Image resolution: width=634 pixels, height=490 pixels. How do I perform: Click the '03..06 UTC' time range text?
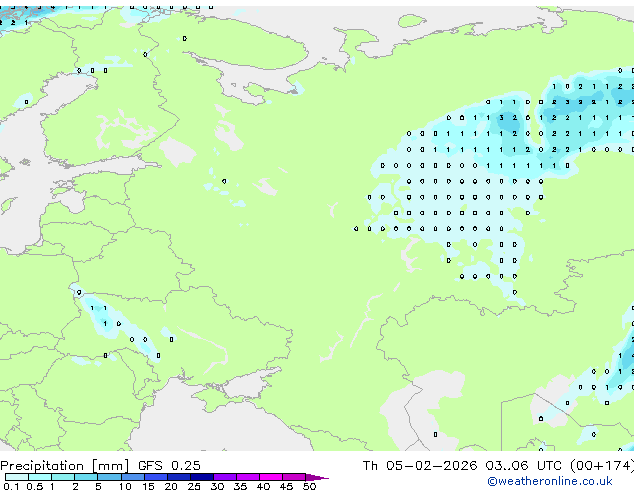pyautogui.click(x=523, y=466)
